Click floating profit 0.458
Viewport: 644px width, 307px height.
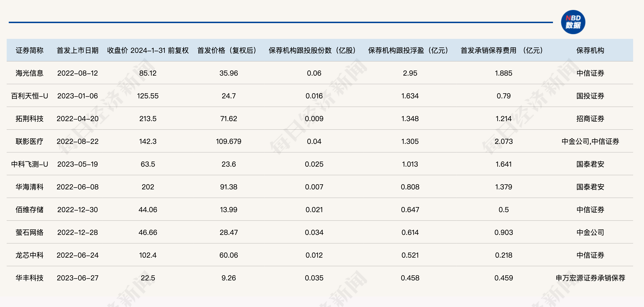[x=410, y=278]
